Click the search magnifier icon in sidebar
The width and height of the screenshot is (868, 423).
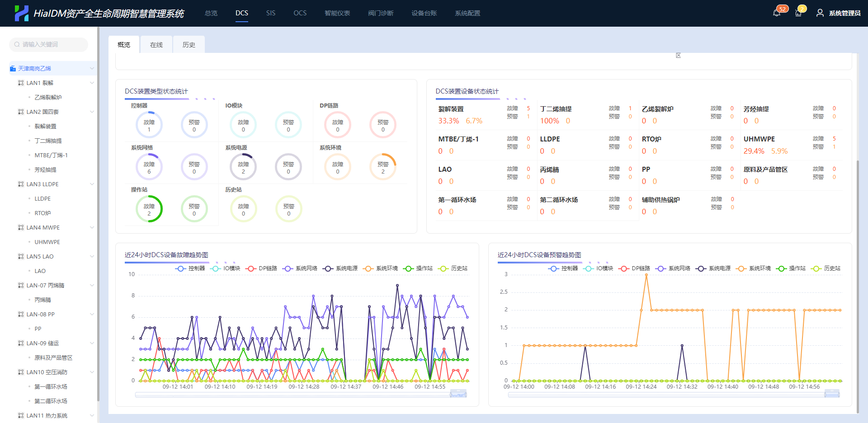click(17, 44)
